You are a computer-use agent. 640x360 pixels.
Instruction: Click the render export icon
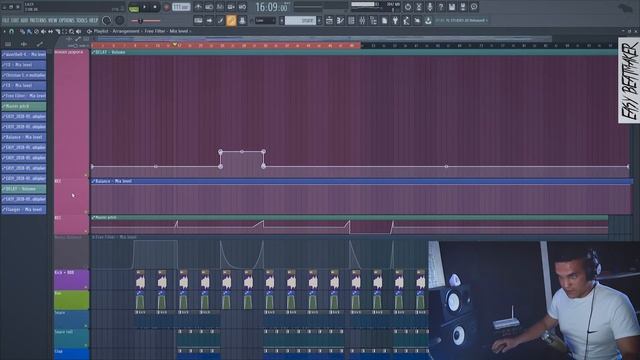tap(463, 7)
